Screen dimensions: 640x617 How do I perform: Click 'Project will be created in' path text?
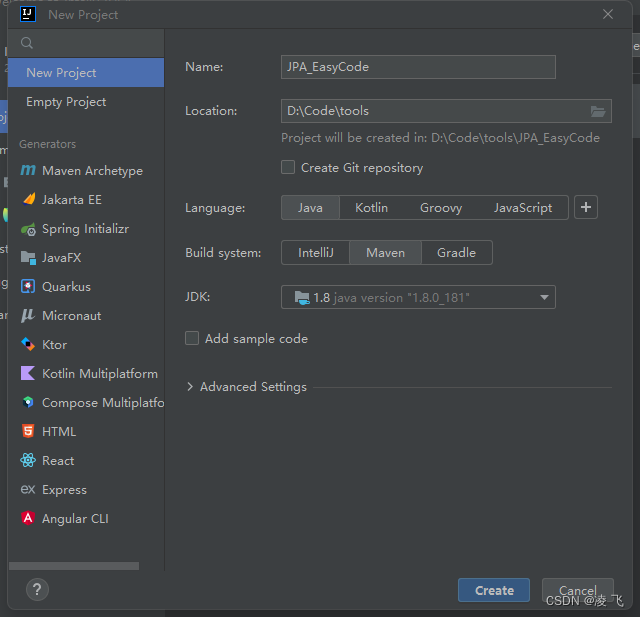(x=440, y=138)
